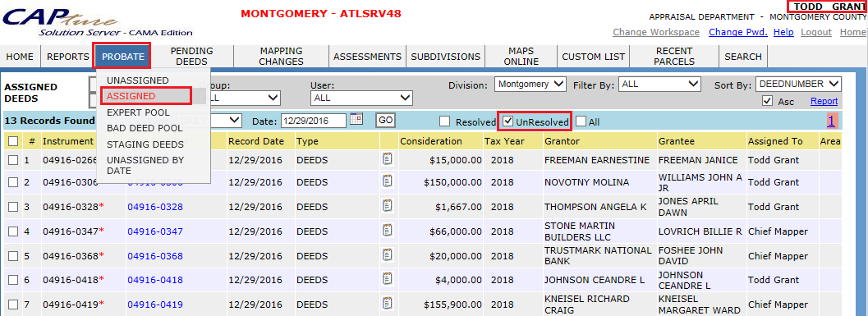Click the Logout link
Screen dimensions: 868x316
click(816, 32)
